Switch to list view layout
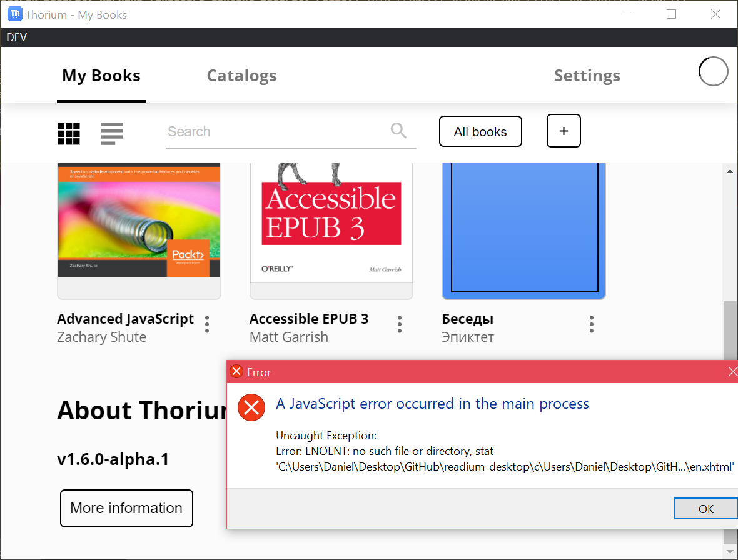The height and width of the screenshot is (560, 738). point(111,133)
